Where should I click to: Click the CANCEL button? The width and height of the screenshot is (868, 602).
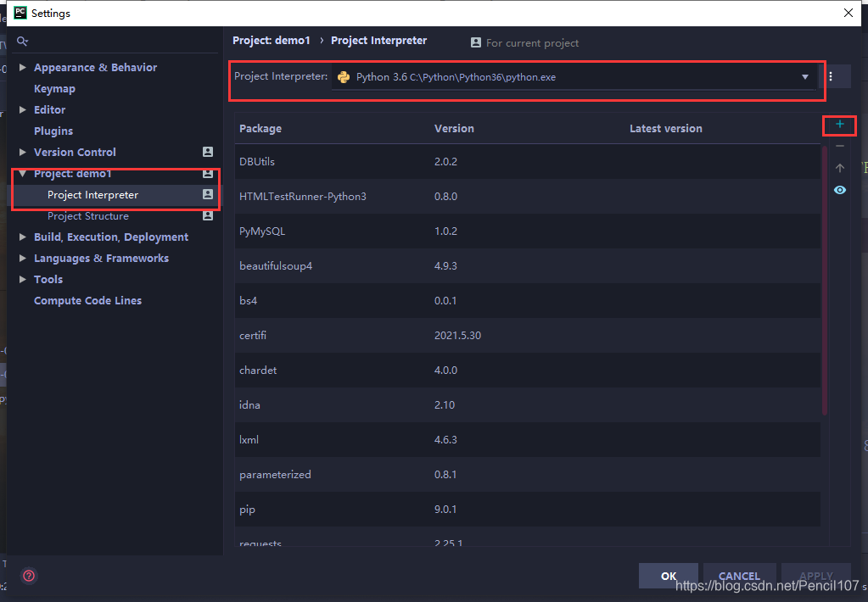coord(739,576)
